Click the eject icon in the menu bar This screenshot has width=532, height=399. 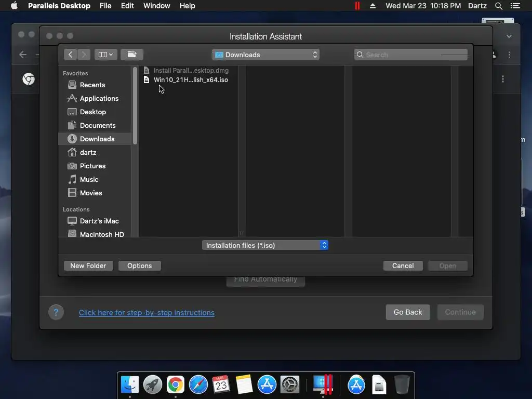point(373,6)
